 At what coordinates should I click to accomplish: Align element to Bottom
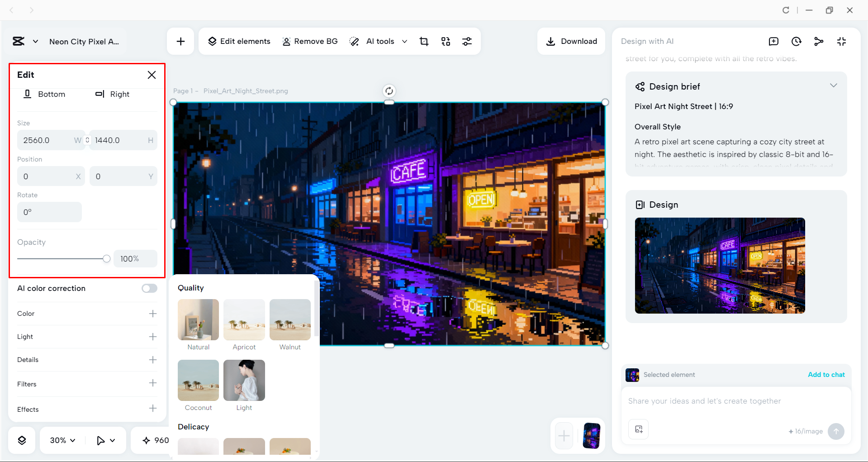(x=44, y=94)
